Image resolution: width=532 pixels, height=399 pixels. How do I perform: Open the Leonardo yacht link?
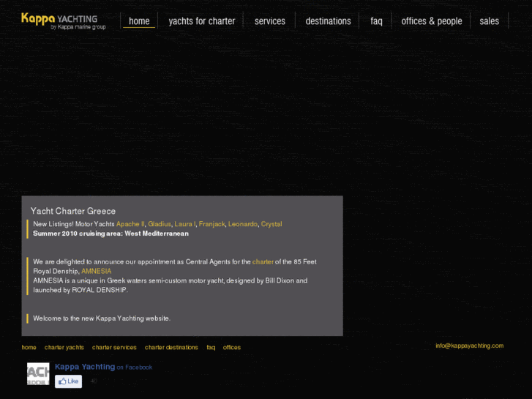pos(243,224)
